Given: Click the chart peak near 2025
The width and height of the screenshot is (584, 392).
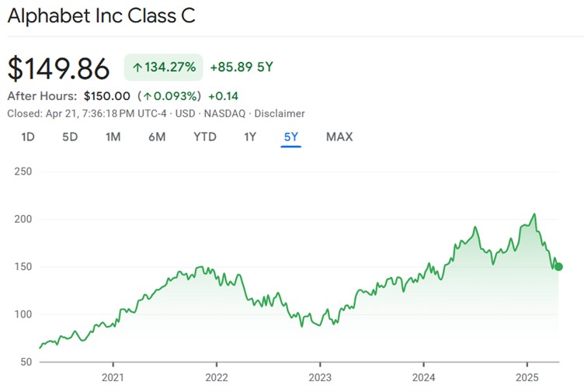Looking at the screenshot, I should click(x=534, y=214).
